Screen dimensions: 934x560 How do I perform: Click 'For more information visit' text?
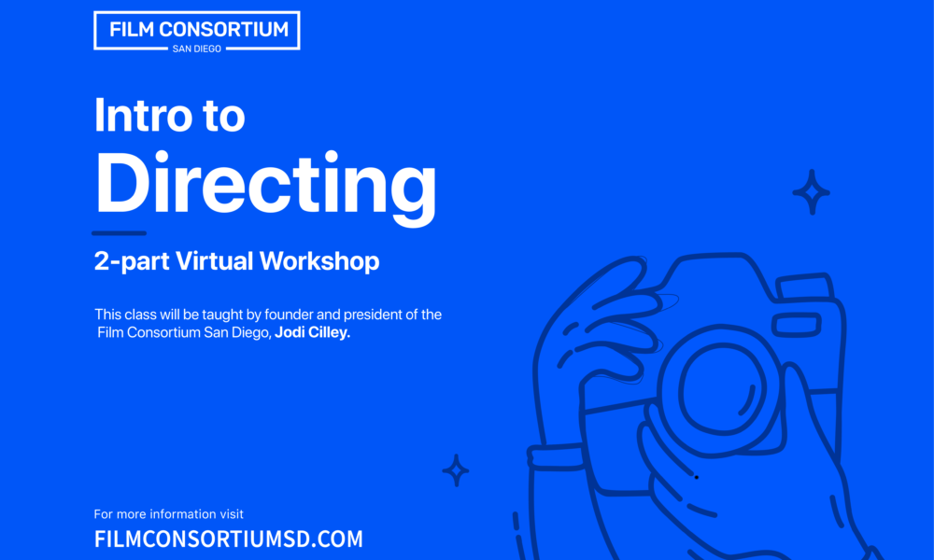point(168,514)
